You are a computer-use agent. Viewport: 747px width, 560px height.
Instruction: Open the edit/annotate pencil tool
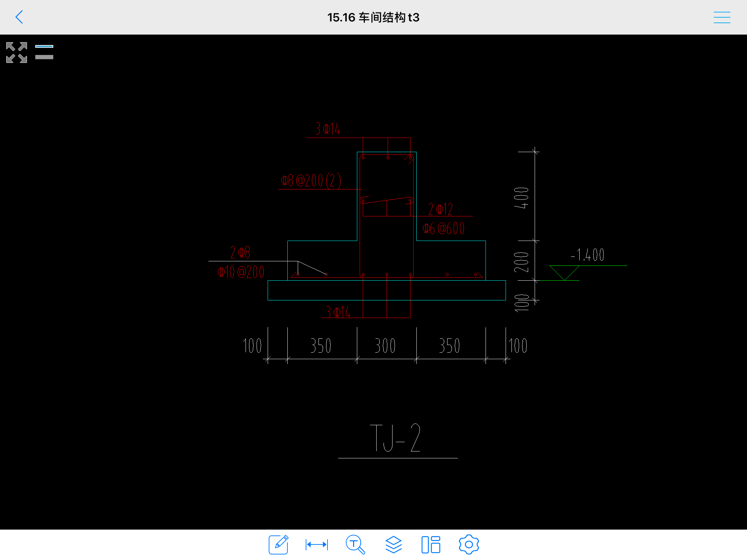pyautogui.click(x=279, y=544)
